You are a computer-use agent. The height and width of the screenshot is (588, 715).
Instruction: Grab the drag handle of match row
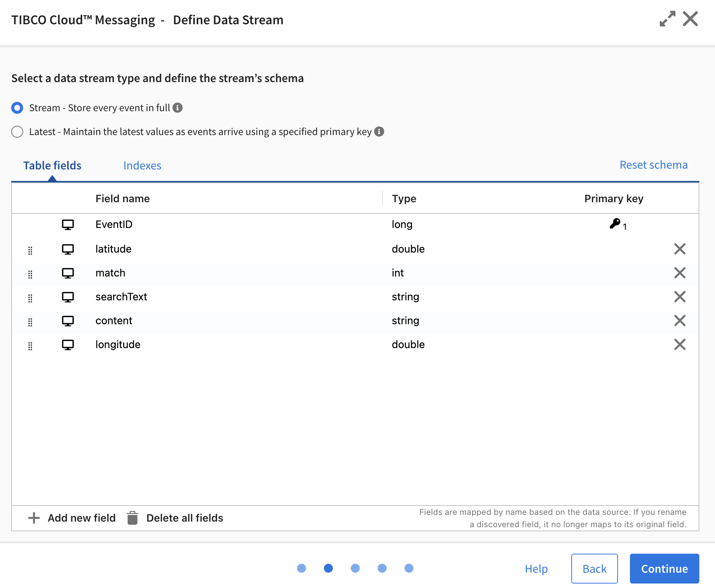pos(30,275)
